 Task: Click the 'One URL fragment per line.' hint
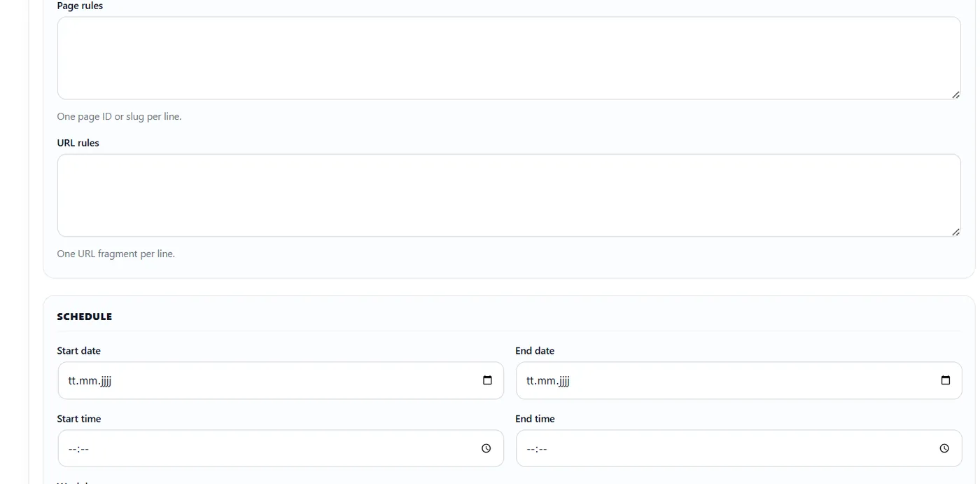point(116,254)
